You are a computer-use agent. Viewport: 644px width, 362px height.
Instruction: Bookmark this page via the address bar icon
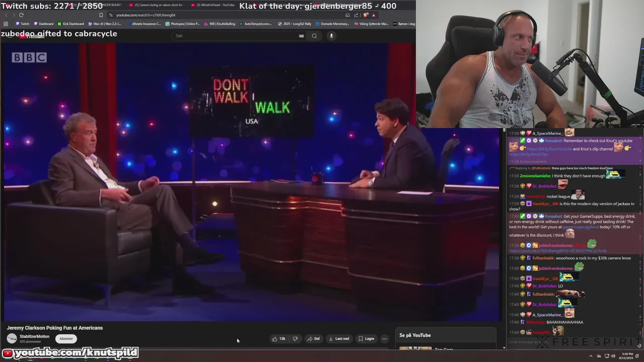pos(101,15)
